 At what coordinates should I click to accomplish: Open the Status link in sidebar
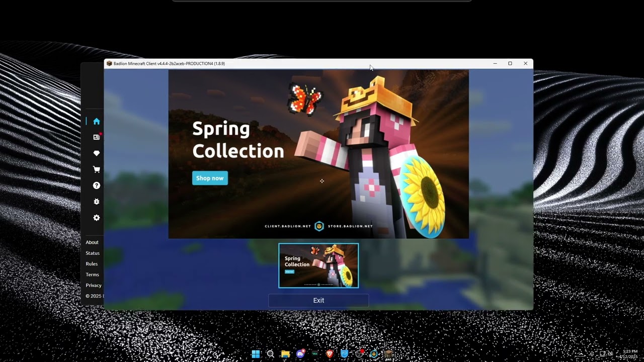[x=93, y=253]
